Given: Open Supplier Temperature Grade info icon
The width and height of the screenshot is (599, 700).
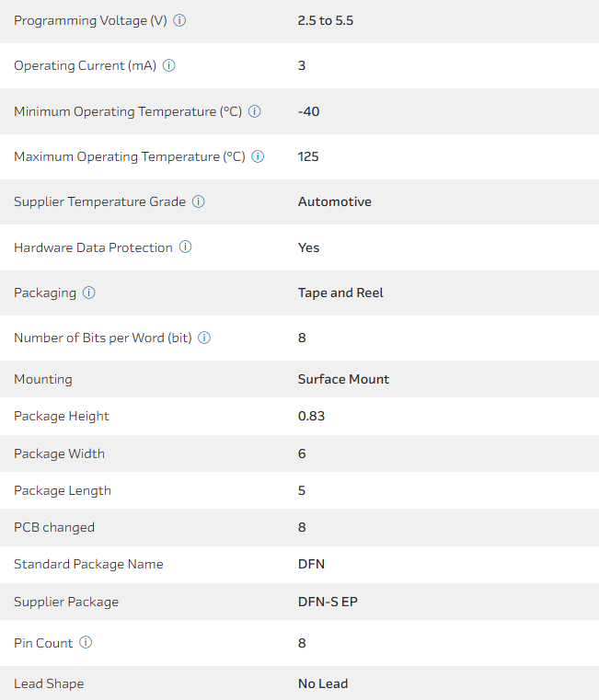Looking at the screenshot, I should (199, 201).
